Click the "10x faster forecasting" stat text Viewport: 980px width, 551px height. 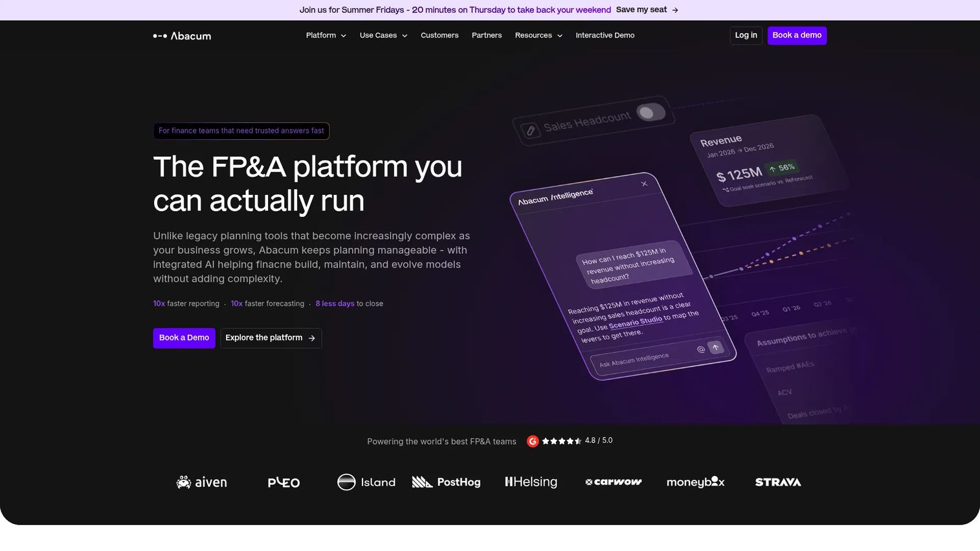point(267,304)
